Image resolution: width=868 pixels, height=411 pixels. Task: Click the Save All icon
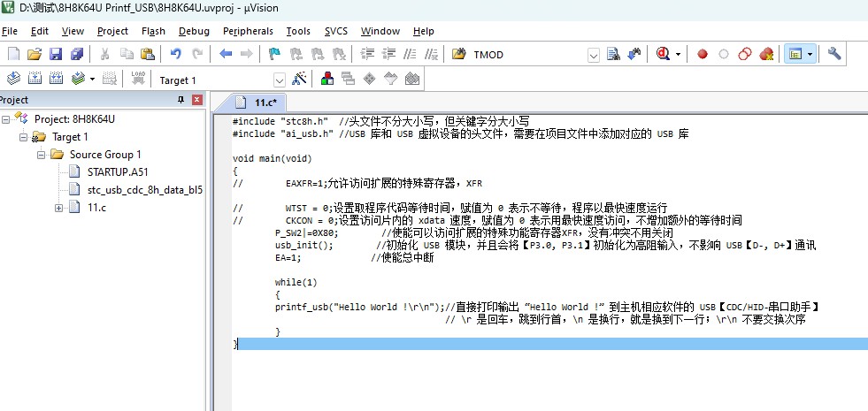[76, 54]
